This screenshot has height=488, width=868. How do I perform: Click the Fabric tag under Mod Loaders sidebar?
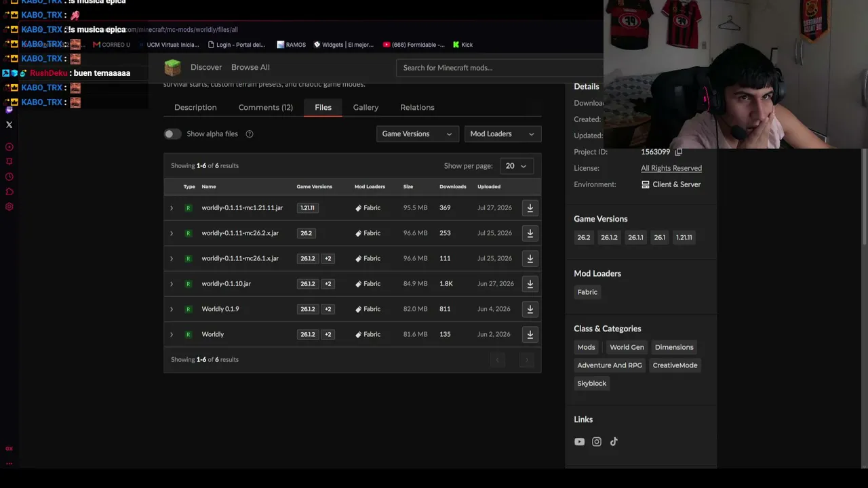point(587,292)
